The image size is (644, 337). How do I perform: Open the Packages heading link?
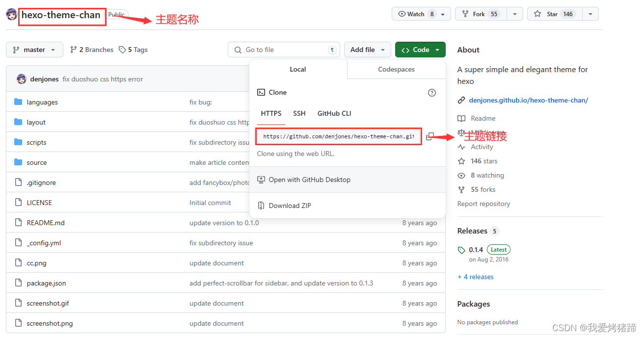tap(474, 304)
